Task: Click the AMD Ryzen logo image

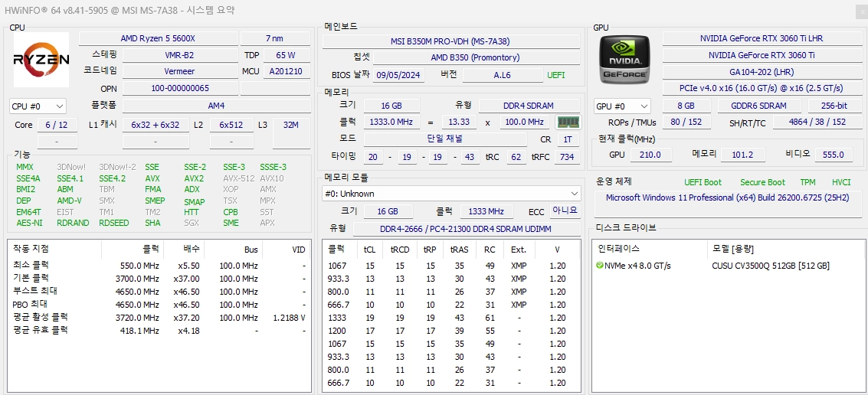Action: pyautogui.click(x=41, y=59)
